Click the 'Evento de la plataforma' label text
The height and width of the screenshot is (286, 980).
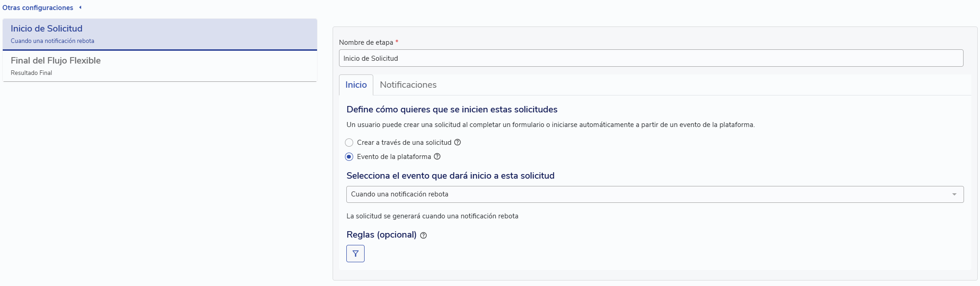[x=394, y=157]
